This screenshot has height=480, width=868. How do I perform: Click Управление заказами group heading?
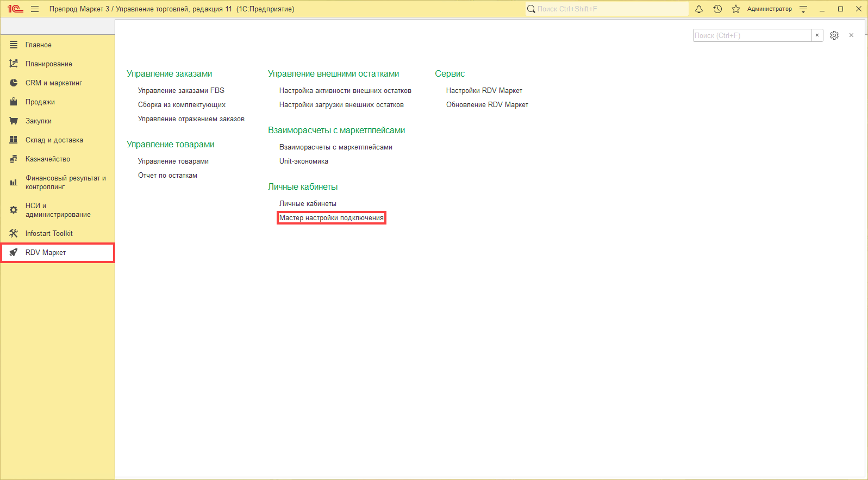tap(170, 73)
